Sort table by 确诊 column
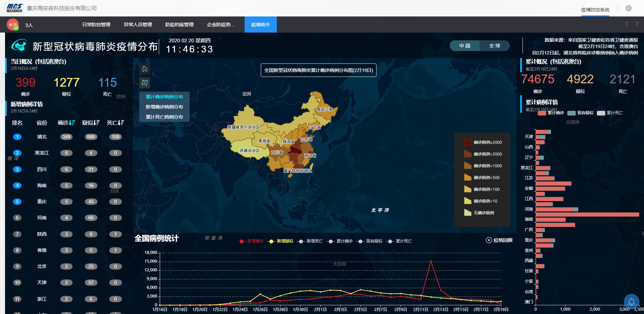 [66, 123]
